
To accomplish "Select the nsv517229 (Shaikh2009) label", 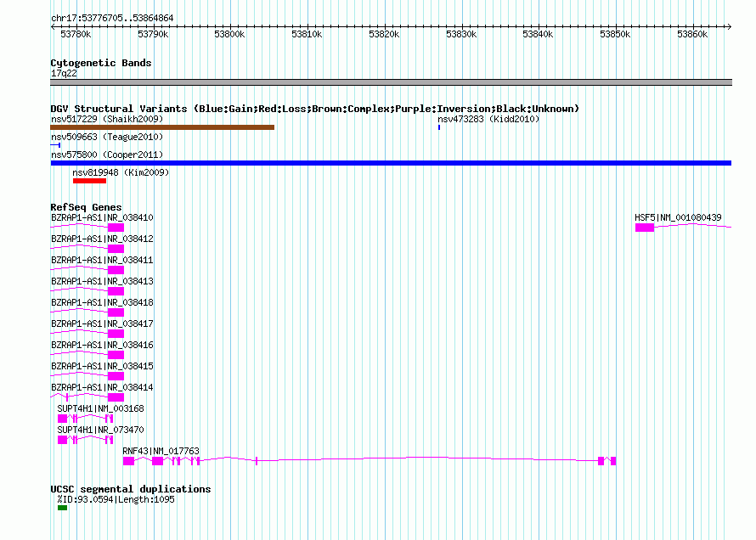I will (x=107, y=119).
